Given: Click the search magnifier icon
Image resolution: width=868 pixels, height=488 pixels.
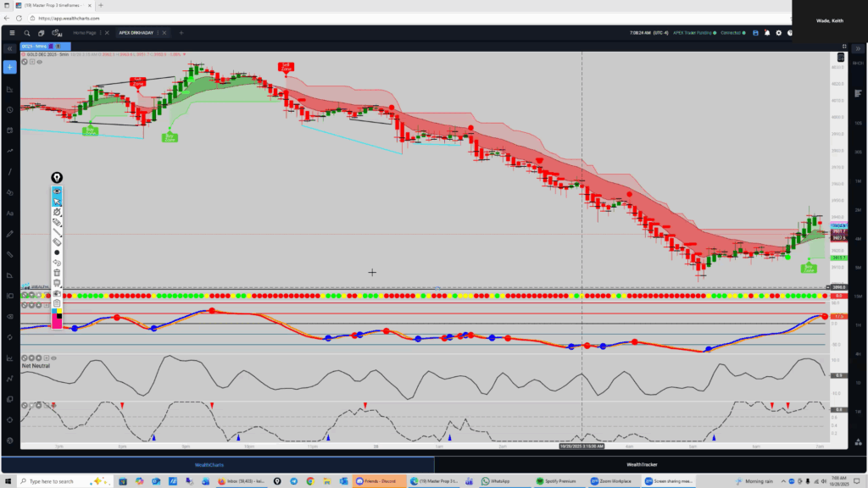Looking at the screenshot, I should coord(27,33).
